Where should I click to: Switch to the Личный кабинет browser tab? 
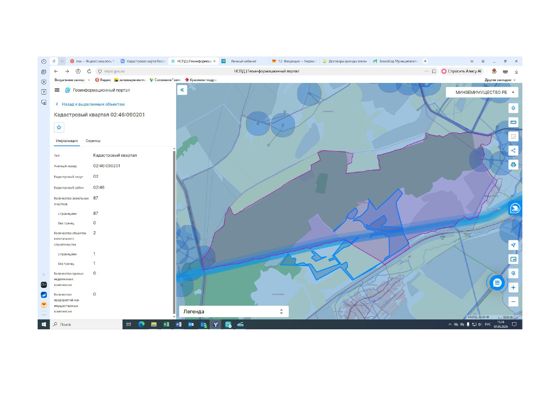(243, 61)
